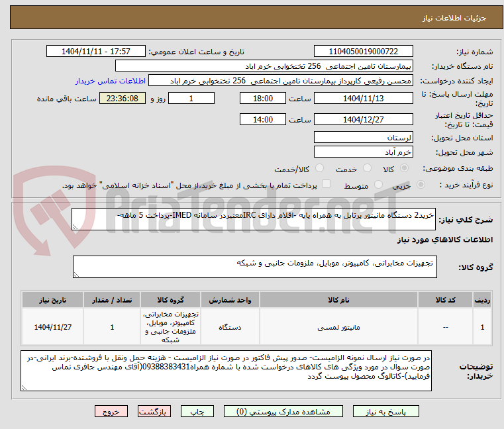Image resolution: width=504 pixels, height=429 pixels.
Task: Click the دستگاه unit cell
Action: [230, 327]
